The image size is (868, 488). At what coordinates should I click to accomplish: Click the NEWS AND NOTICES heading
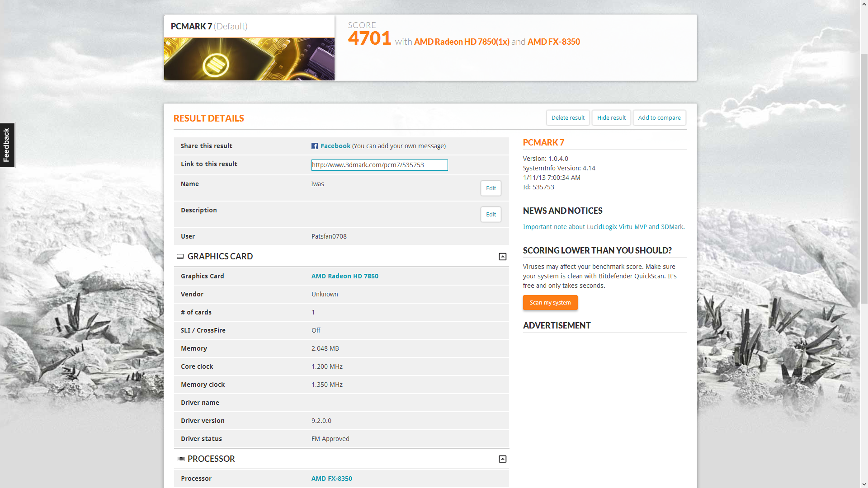(562, 211)
